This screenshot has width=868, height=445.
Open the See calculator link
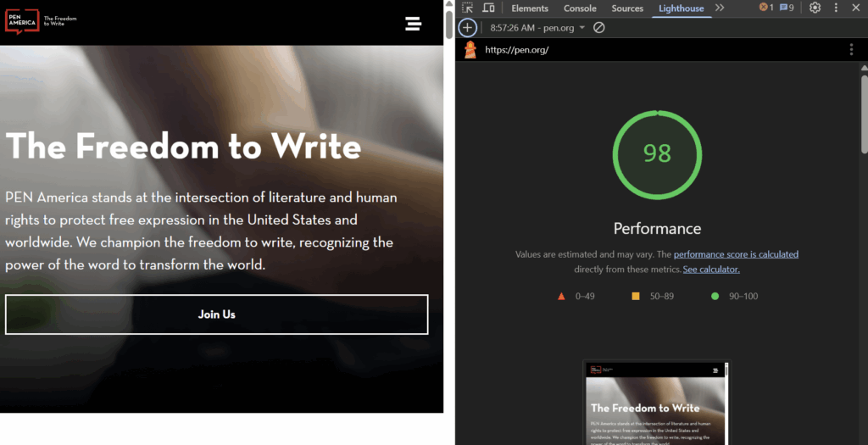point(711,270)
